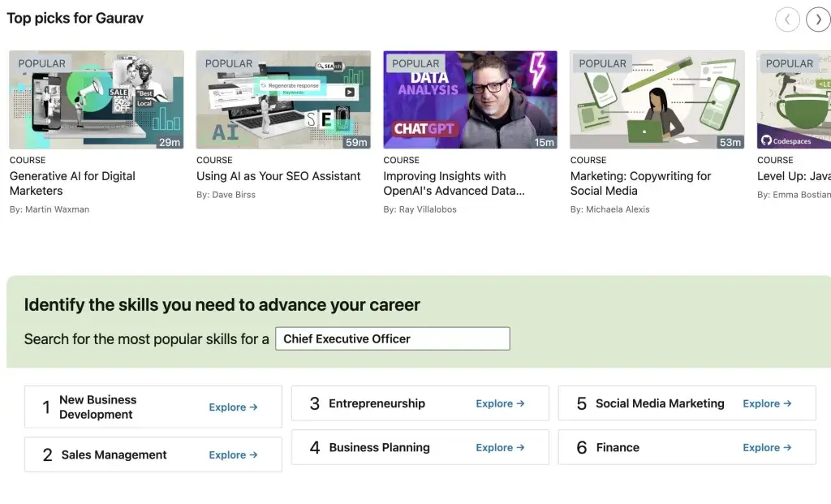Explore the Entrepreneurship skill
This screenshot has width=831, height=504.
tap(500, 403)
